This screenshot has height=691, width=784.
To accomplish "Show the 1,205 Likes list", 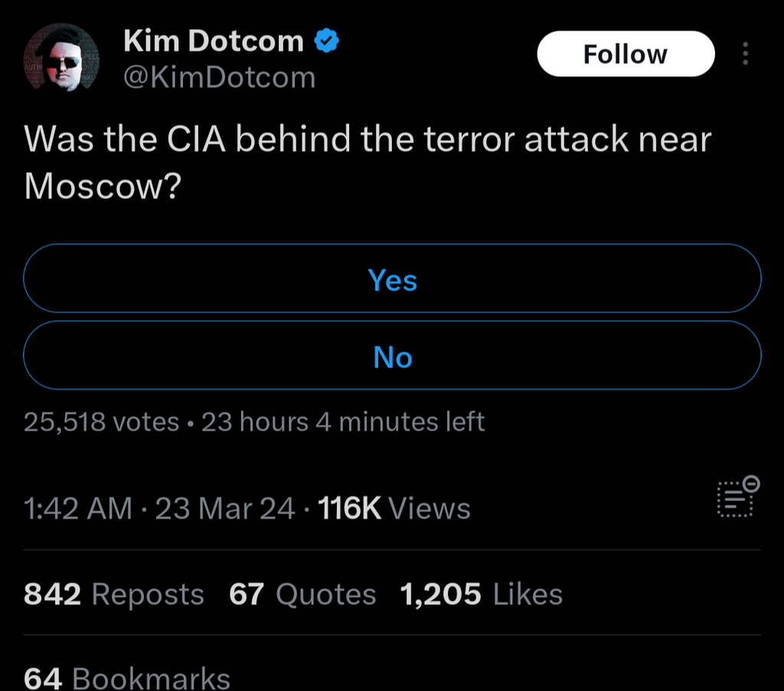I will point(482,594).
